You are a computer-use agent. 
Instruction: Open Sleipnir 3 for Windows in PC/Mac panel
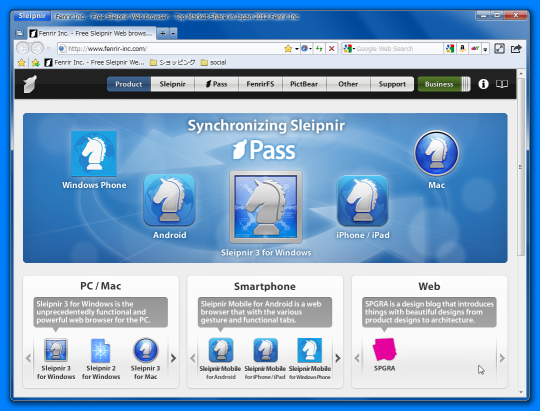click(x=56, y=350)
